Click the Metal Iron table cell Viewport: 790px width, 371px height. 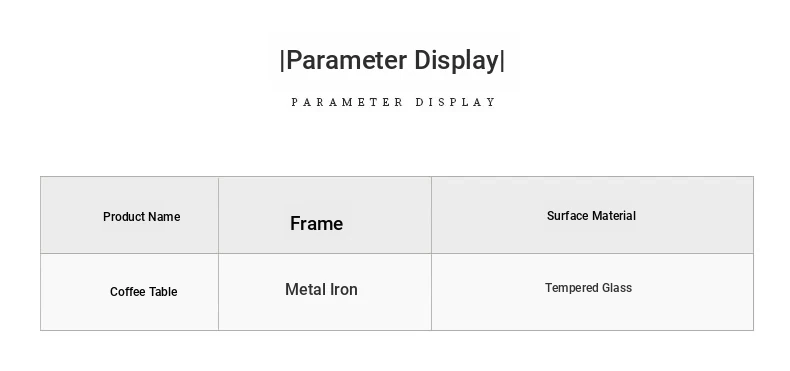tap(325, 292)
